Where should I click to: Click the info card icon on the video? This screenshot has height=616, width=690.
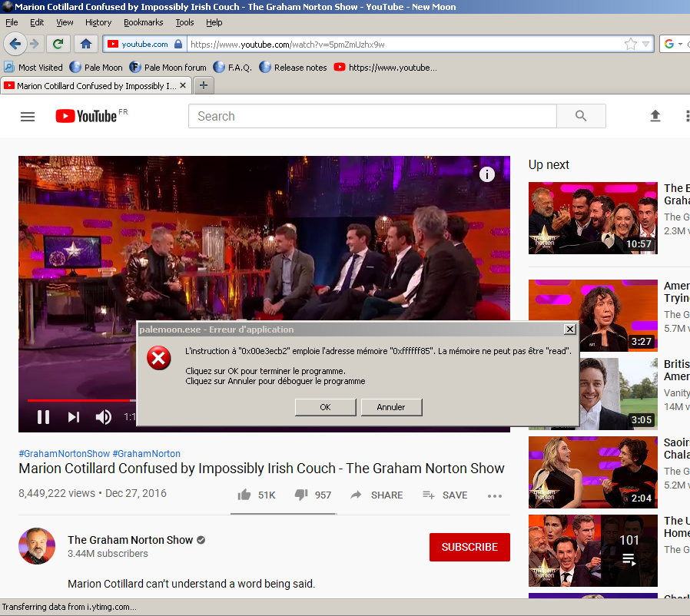[486, 174]
